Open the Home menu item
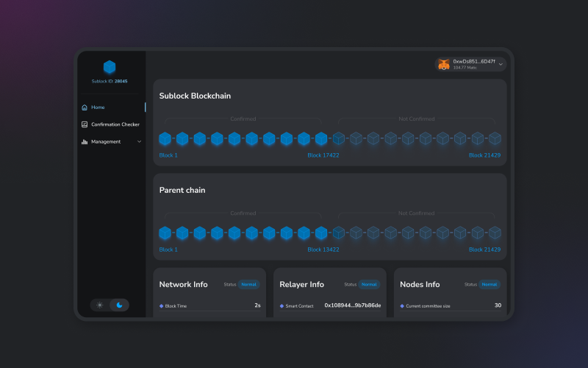Viewport: 588px width, 368px height. (98, 107)
